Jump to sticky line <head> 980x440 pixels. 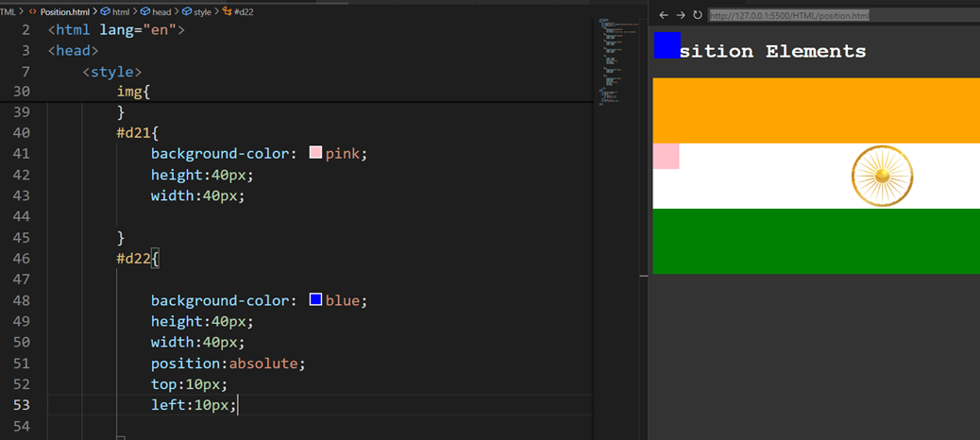73,51
